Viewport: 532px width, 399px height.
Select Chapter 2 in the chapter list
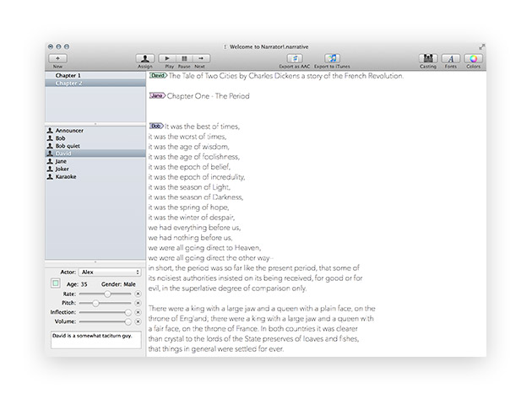[x=95, y=83]
